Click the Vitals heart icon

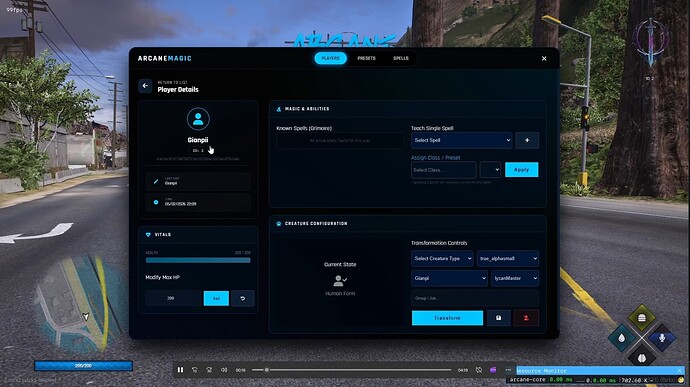pyautogui.click(x=148, y=235)
